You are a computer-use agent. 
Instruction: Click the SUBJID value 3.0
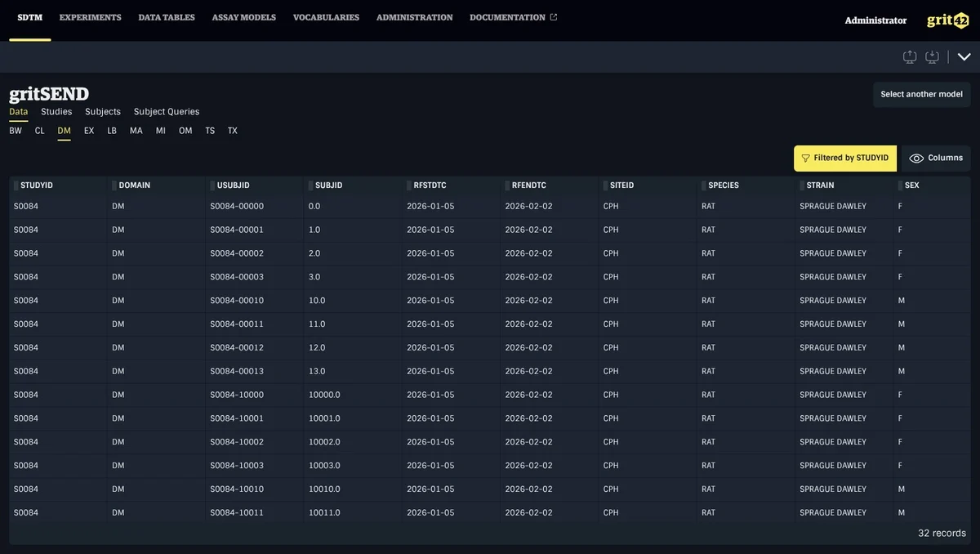(314, 277)
